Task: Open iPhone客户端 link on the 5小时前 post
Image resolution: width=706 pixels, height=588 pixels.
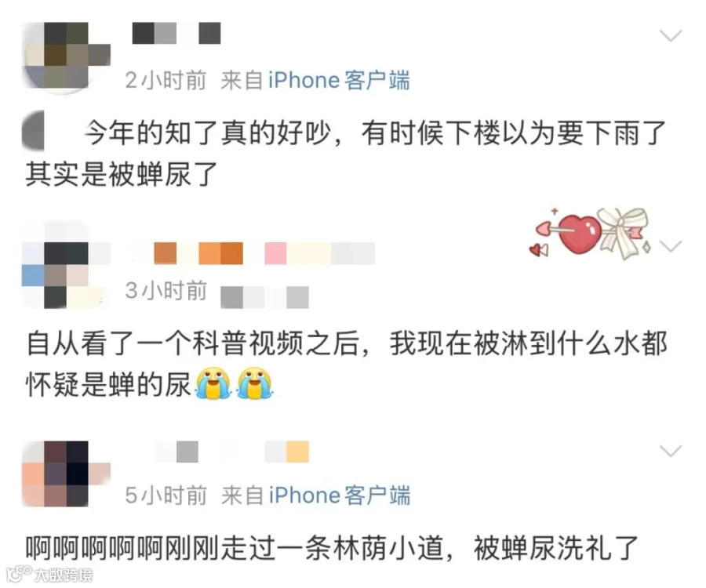Action: [x=340, y=495]
